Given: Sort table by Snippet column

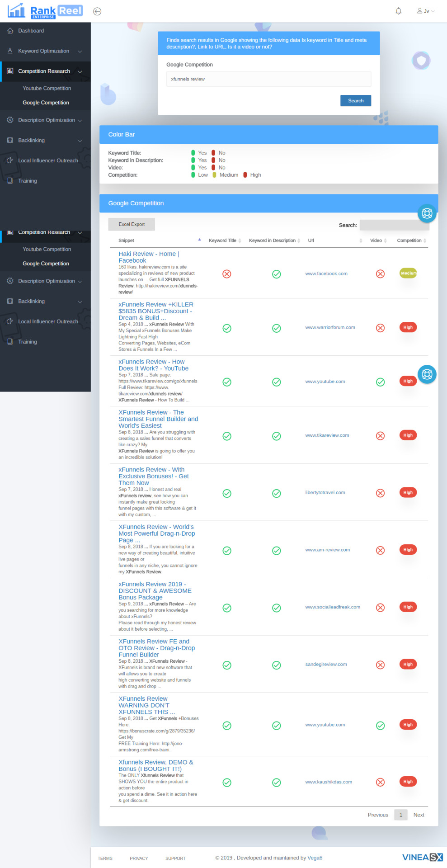Looking at the screenshot, I should pos(126,241).
